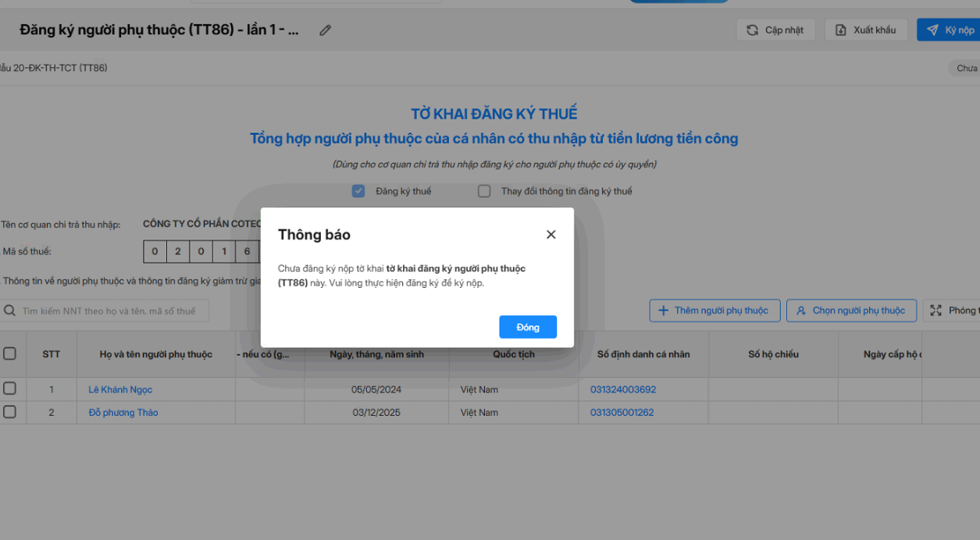Click the ID number 031305001262
Screen dimensions: 980x540
622,413
